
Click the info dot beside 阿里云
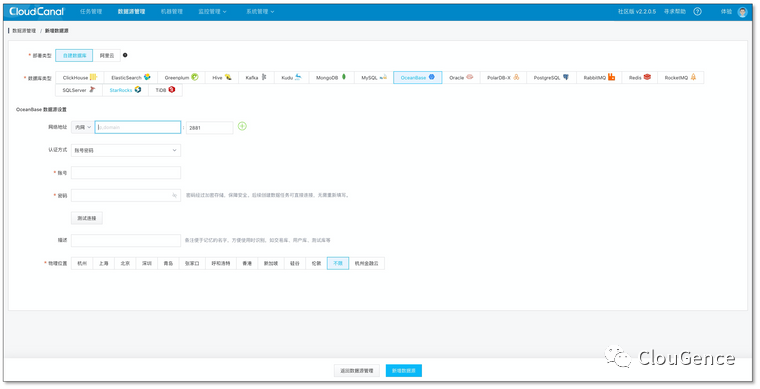click(125, 55)
